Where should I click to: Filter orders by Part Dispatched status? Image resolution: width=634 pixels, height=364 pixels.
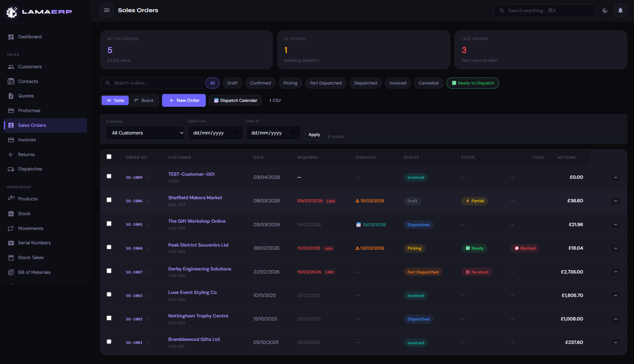point(326,83)
